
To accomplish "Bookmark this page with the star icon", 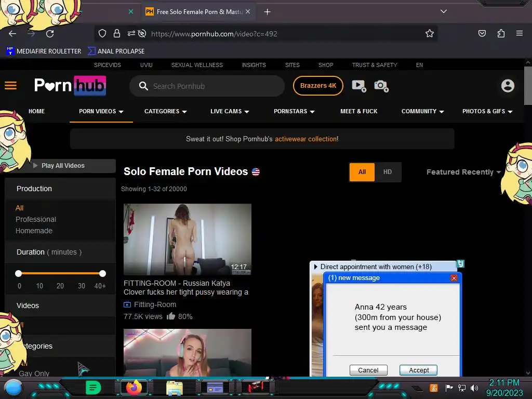I will [430, 33].
